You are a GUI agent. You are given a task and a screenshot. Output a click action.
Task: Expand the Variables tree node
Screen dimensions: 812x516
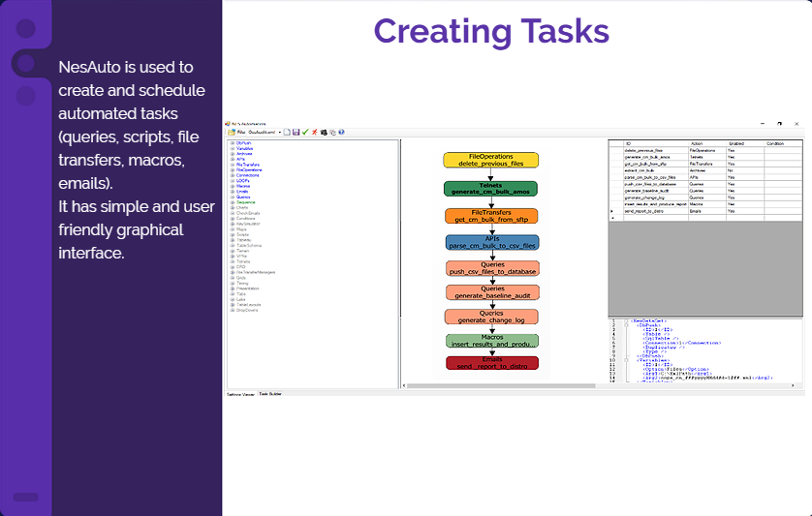[x=232, y=148]
